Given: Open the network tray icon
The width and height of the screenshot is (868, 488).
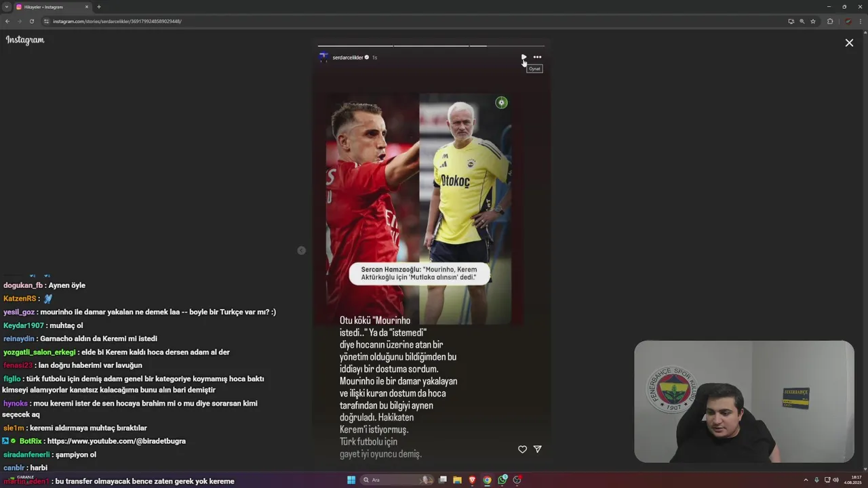Looking at the screenshot, I should point(827,480).
